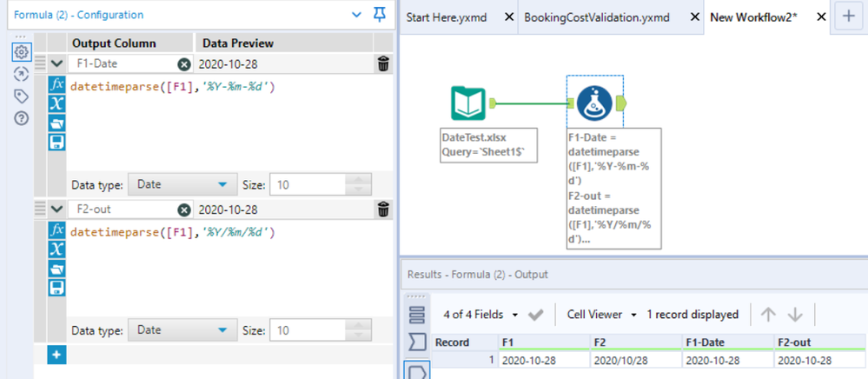The width and height of the screenshot is (868, 379).
Task: Select the Input Data tool on canvas
Action: click(468, 103)
